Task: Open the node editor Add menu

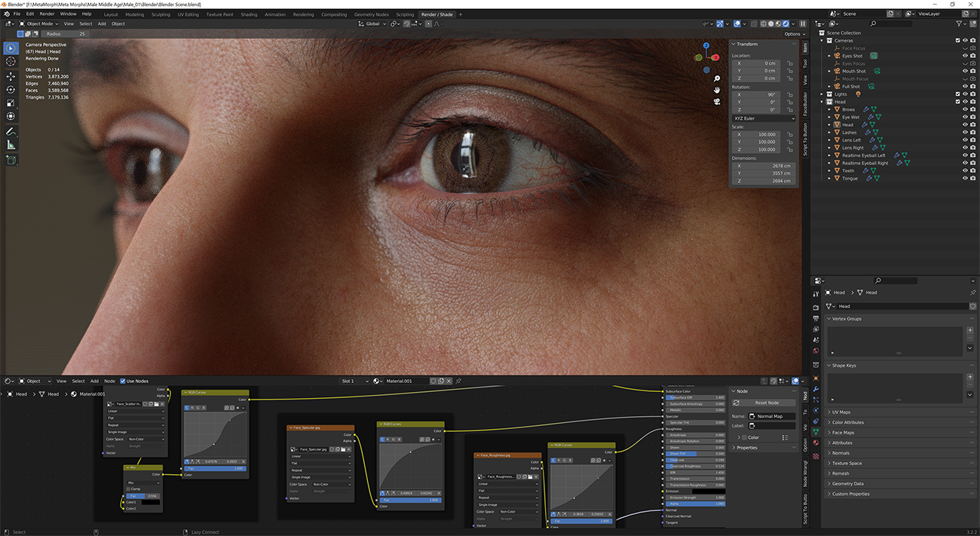Action: point(94,381)
